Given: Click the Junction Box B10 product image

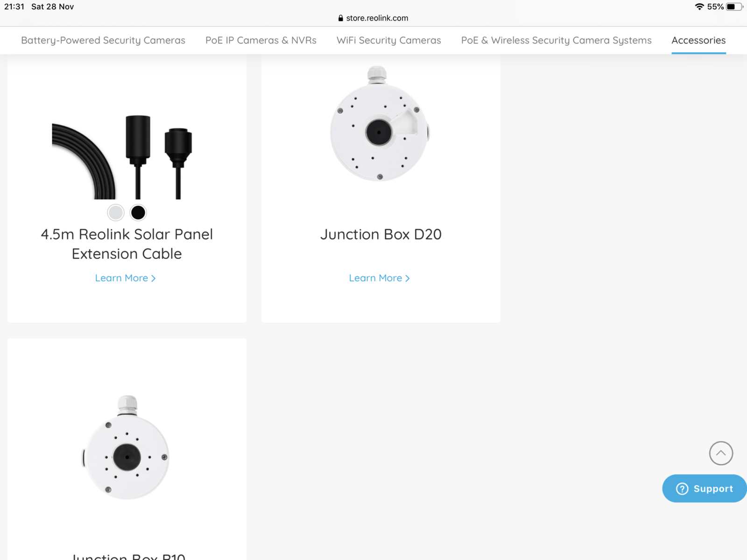Looking at the screenshot, I should tap(126, 447).
